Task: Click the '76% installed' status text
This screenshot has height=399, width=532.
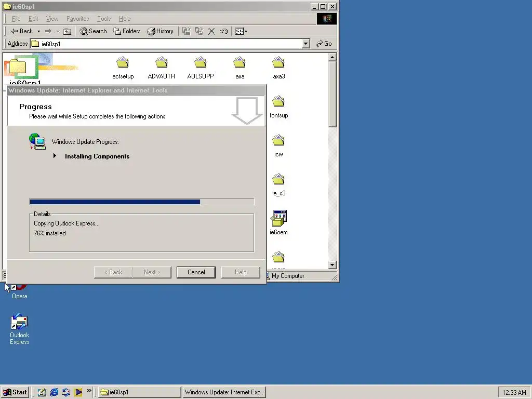Action: 50,233
